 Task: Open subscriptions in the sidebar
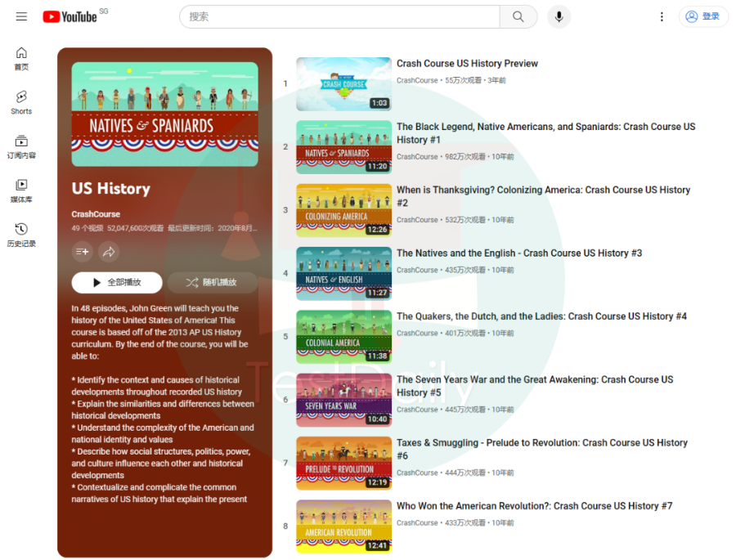21,147
